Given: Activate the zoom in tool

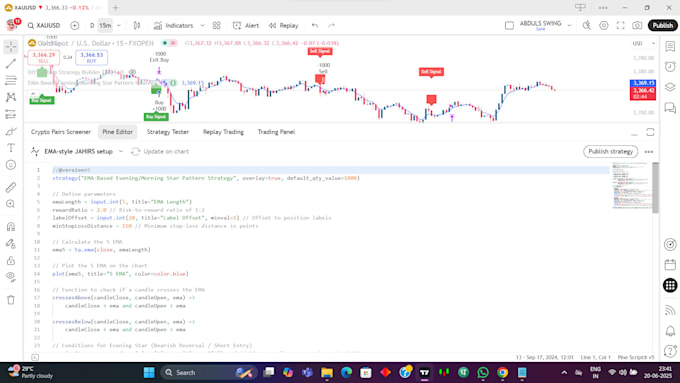Looking at the screenshot, I should click(11, 204).
